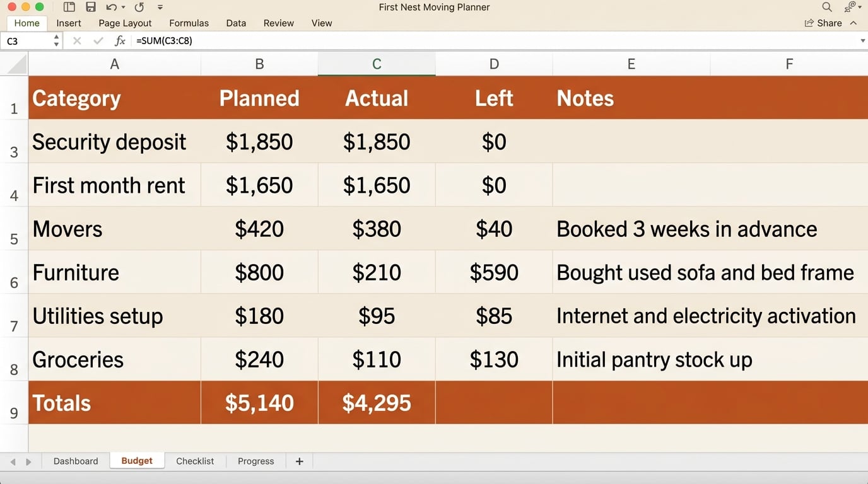868x484 pixels.
Task: Select the Utilities setup planned cell "$180"
Action: (259, 316)
